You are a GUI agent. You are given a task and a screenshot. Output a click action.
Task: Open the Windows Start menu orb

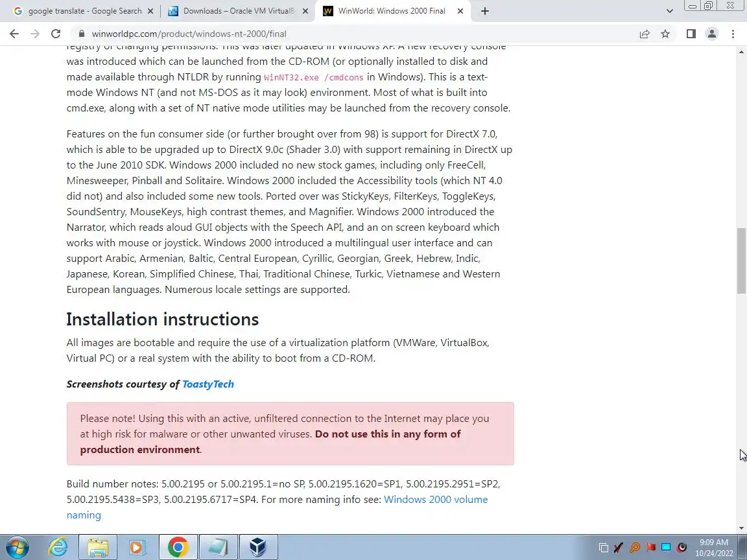18,547
